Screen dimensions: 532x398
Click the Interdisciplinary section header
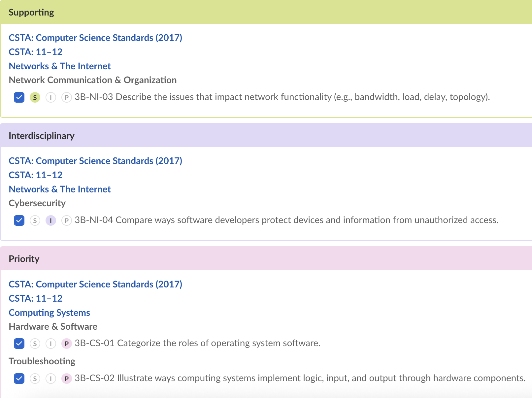(x=41, y=136)
